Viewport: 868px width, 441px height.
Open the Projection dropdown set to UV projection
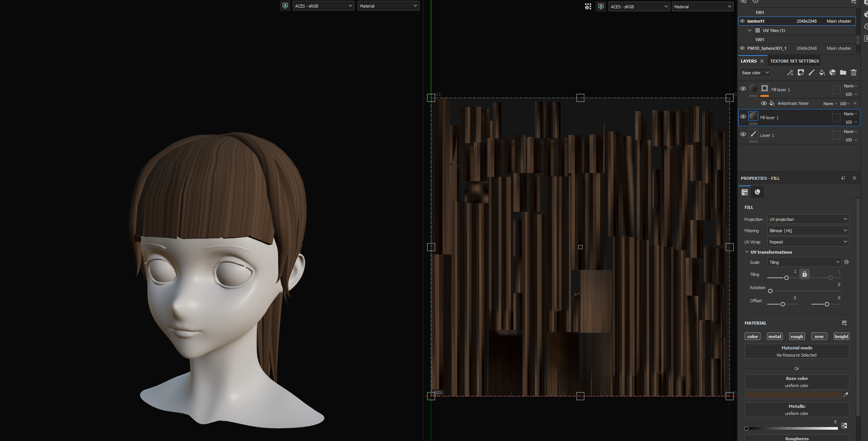pyautogui.click(x=808, y=219)
